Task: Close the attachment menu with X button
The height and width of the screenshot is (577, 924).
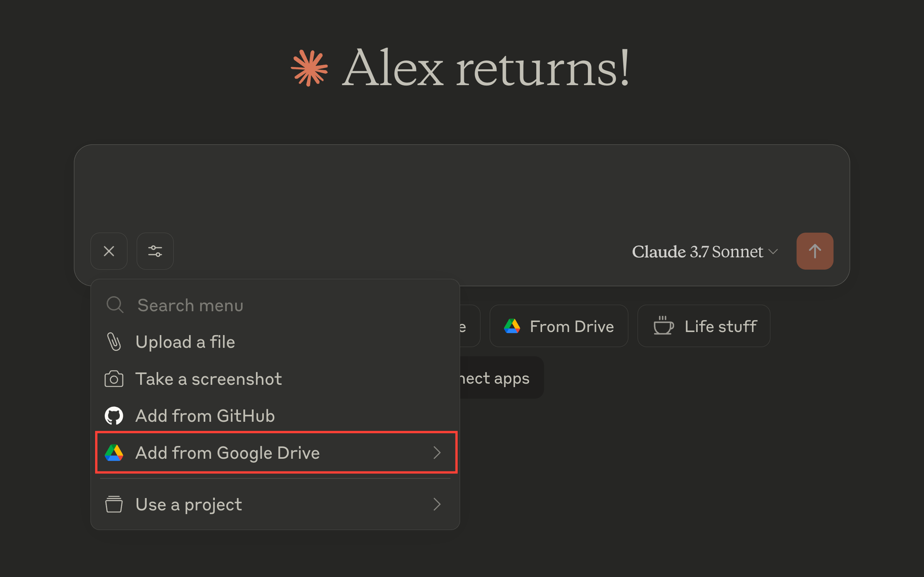Action: 109,251
